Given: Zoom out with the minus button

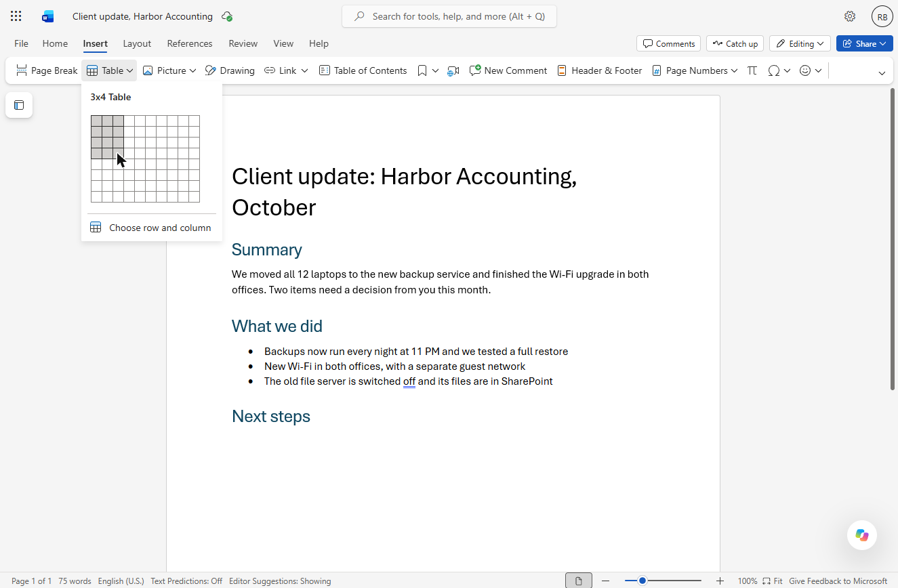Looking at the screenshot, I should (606, 581).
